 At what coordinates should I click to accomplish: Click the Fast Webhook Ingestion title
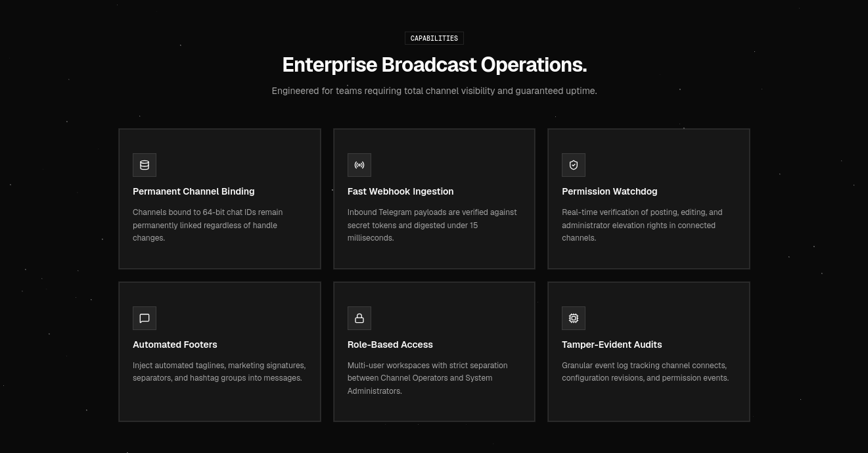tap(401, 191)
